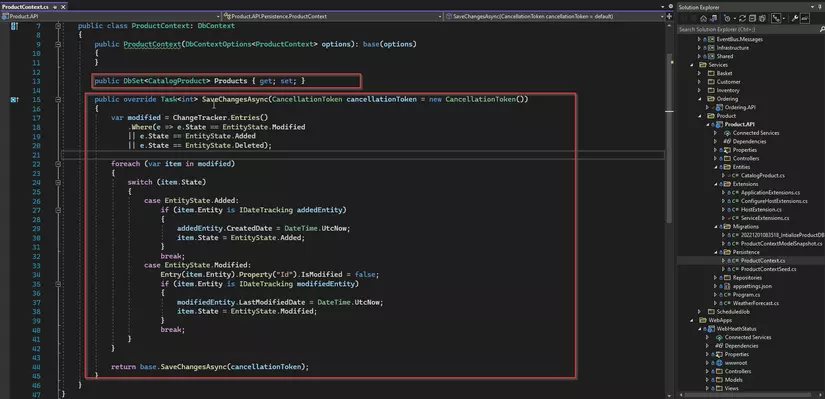
Task: Click the wwwroot globe icon
Action: [720, 363]
